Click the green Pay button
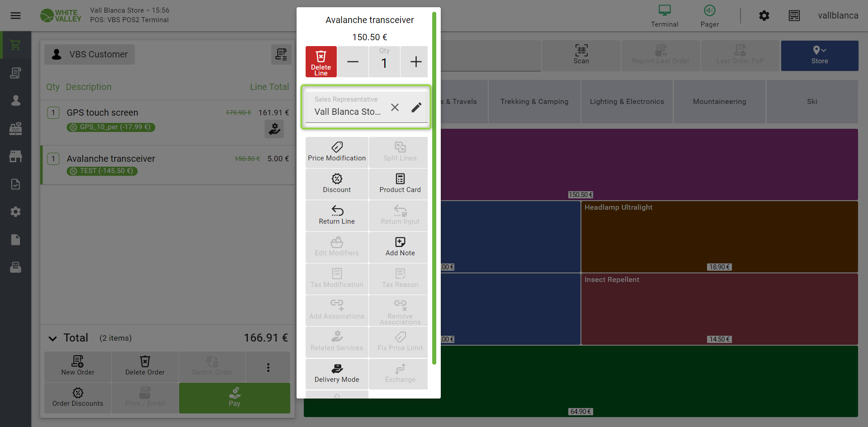868x427 pixels. (235, 398)
